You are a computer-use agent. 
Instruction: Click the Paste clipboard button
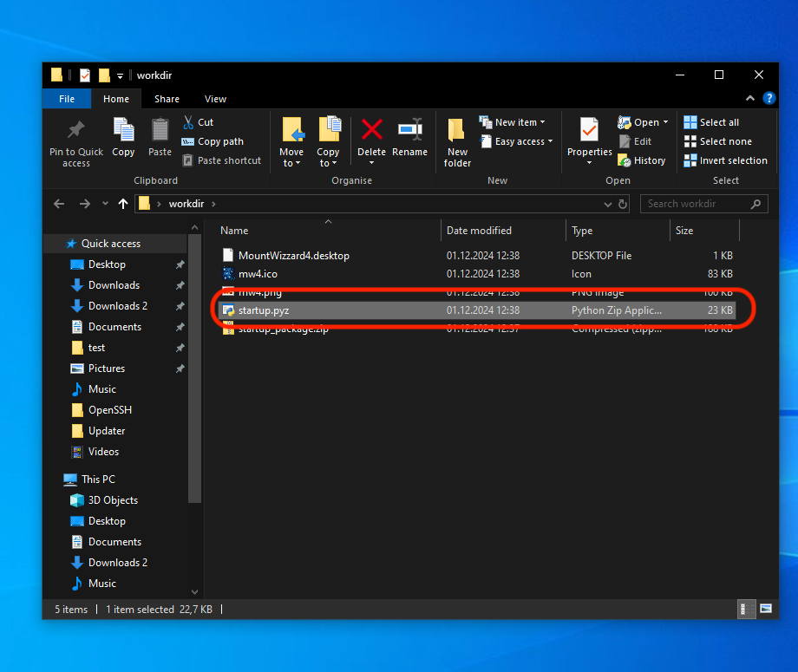click(160, 137)
